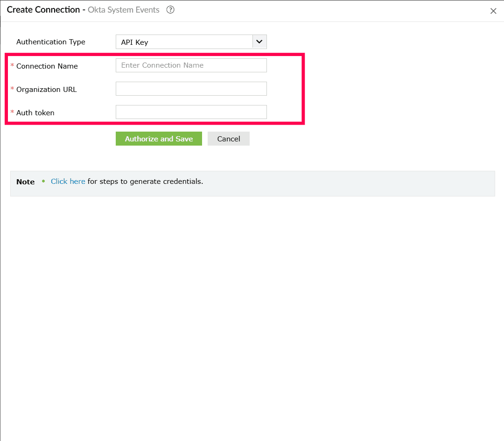The height and width of the screenshot is (441, 504).
Task: Expand the Authentication Type dropdown arrow
Action: click(259, 42)
